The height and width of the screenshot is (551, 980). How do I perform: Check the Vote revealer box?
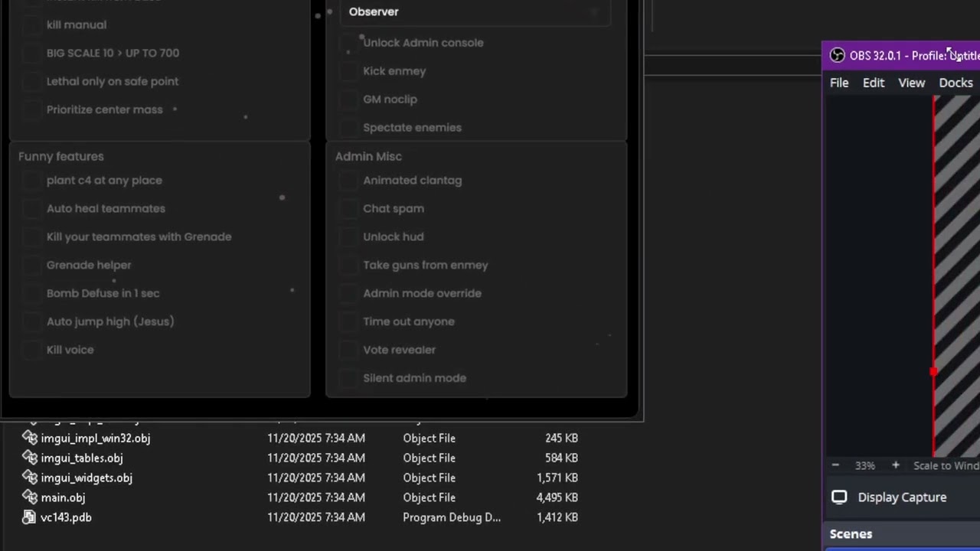coord(348,350)
